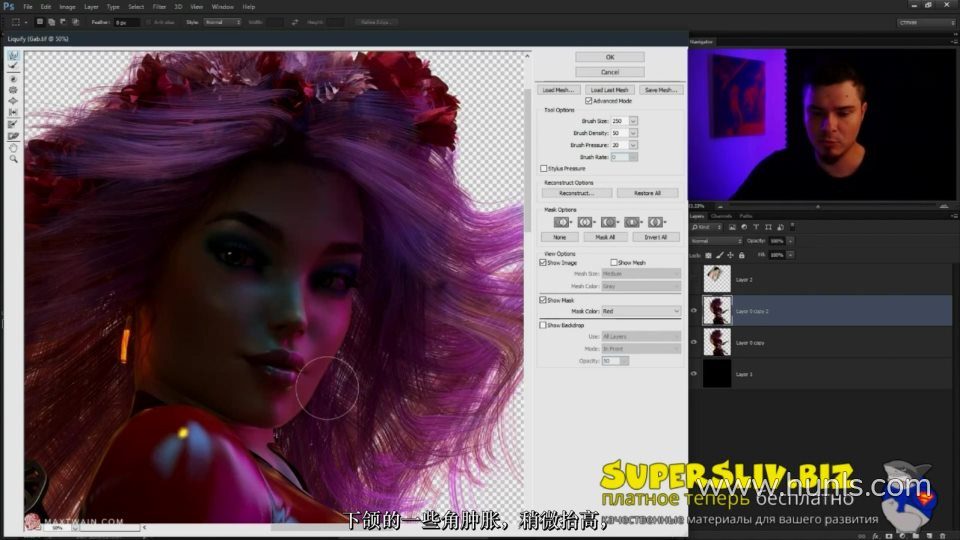Open the Mask Color dropdown

641,311
